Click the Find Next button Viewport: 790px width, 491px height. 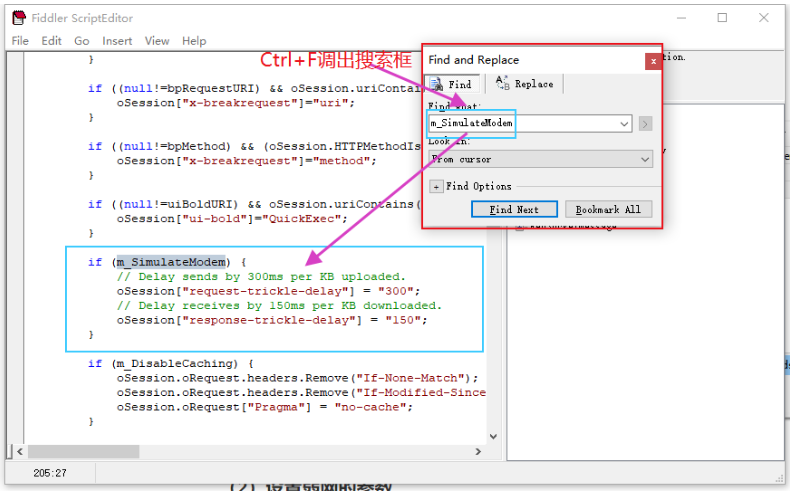[x=514, y=209]
